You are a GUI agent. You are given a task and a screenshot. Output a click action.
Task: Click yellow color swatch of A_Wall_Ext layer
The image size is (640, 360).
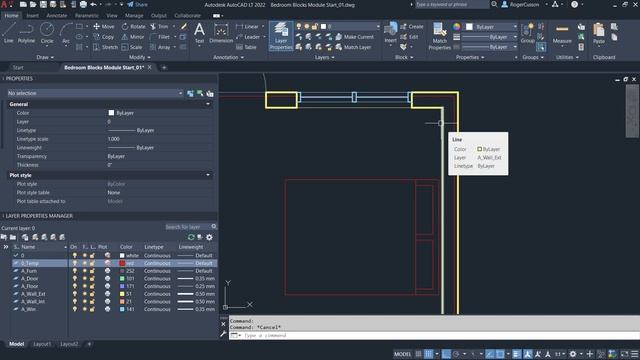click(x=122, y=294)
